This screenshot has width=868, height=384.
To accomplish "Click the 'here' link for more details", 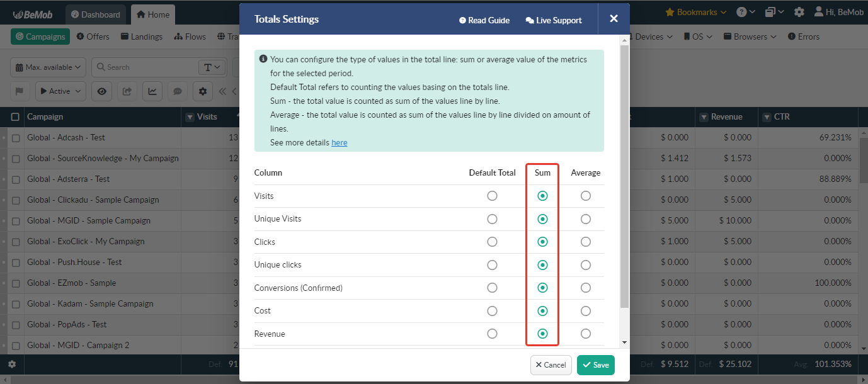I will [339, 142].
